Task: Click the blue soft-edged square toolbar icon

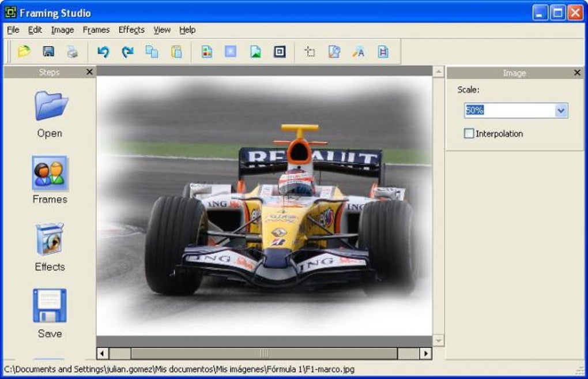Action: coord(231,51)
